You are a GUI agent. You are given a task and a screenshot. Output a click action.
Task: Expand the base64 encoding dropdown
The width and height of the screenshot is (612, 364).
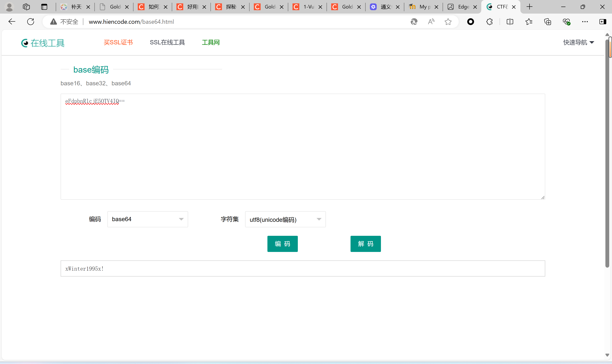(148, 219)
